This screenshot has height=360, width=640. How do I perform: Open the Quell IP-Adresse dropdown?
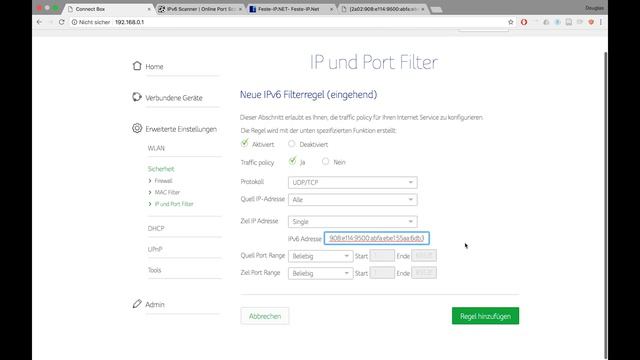353,200
